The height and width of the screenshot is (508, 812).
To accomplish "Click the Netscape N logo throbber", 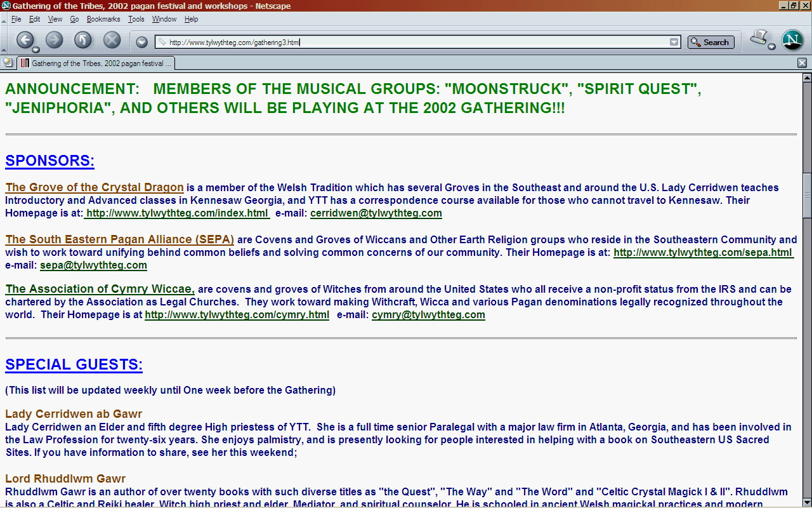I will pyautogui.click(x=792, y=40).
